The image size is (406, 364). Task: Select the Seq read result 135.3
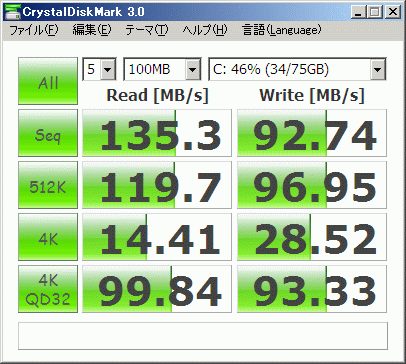click(157, 133)
